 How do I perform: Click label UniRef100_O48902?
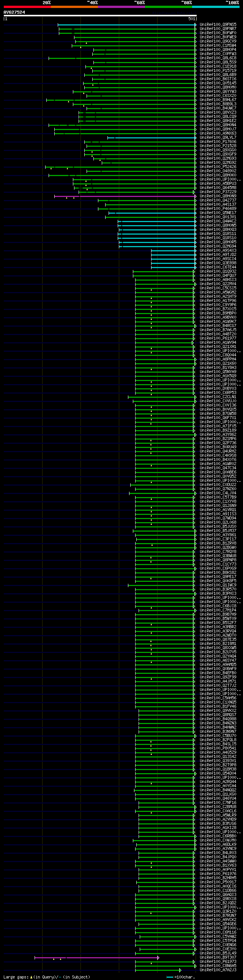218,171
